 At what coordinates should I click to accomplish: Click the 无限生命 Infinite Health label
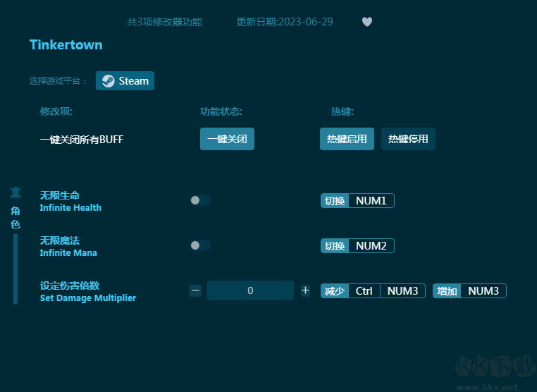pyautogui.click(x=70, y=201)
